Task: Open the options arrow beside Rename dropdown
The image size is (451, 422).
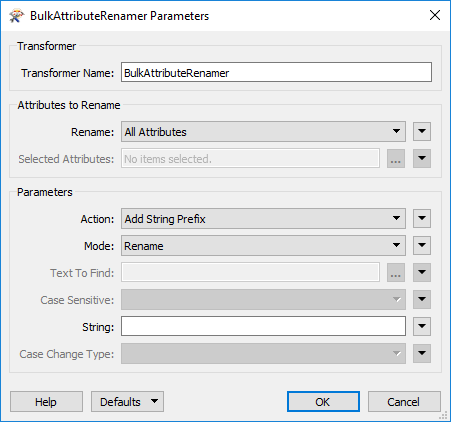Action: pyautogui.click(x=422, y=132)
